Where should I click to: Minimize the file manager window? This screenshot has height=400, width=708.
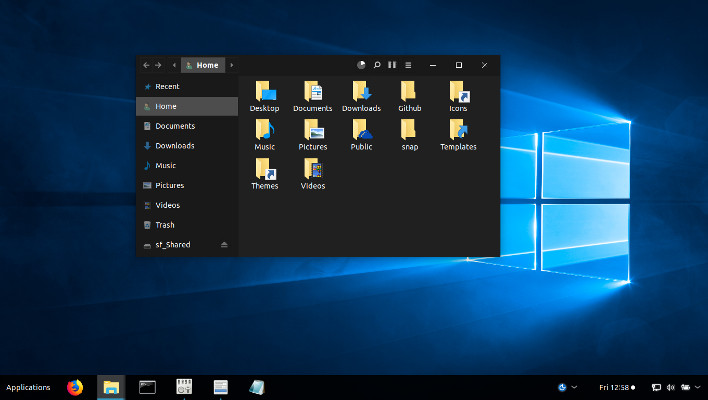(433, 65)
